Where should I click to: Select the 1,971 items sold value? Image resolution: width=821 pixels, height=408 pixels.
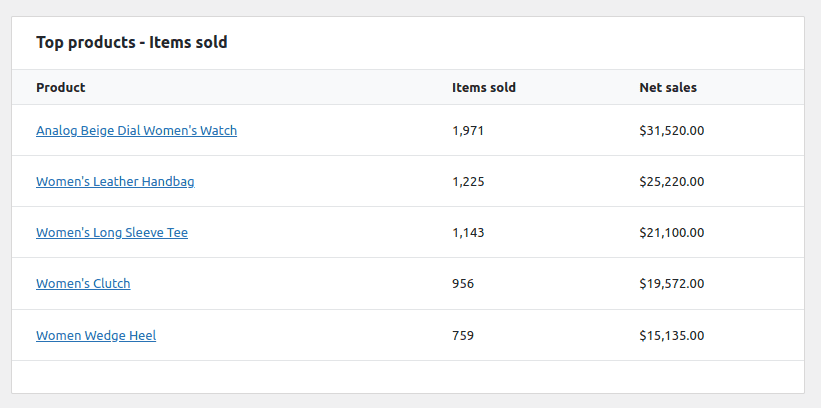pos(468,131)
